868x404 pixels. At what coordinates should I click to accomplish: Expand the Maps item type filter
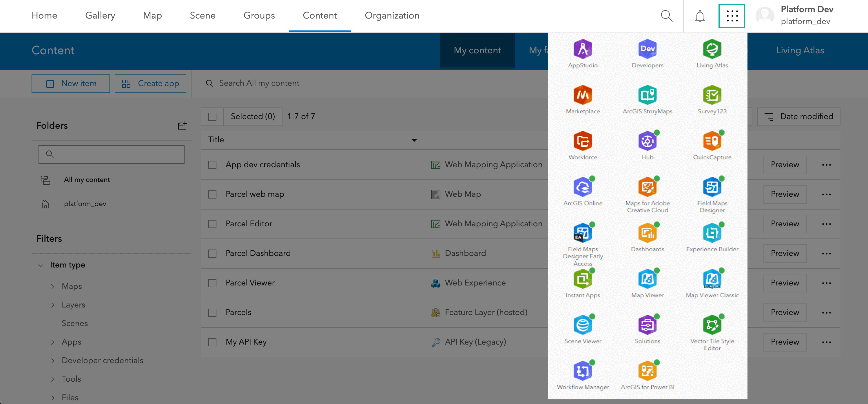53,286
